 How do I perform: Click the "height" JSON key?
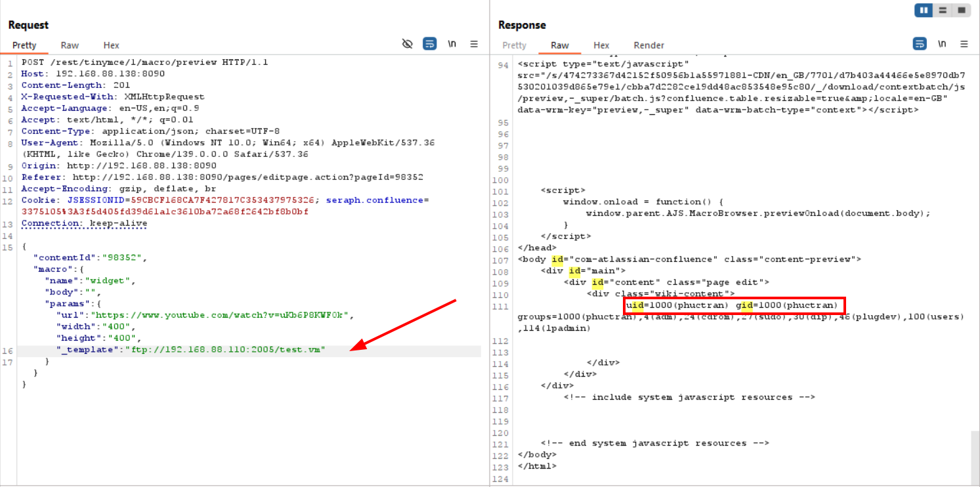coord(76,338)
